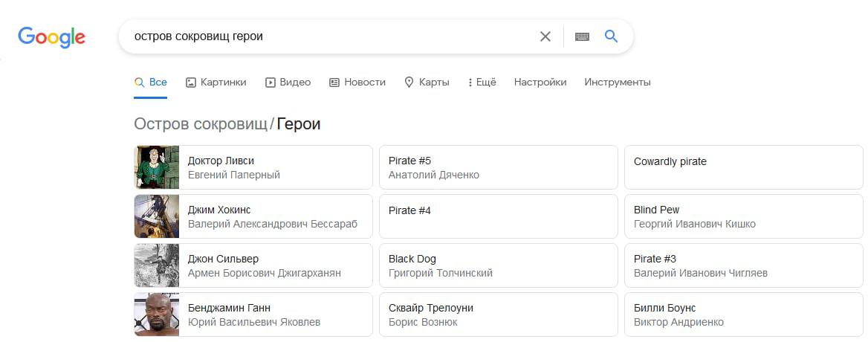The image size is (868, 342).
Task: Click actor name Виктор Андриенко
Action: click(678, 322)
